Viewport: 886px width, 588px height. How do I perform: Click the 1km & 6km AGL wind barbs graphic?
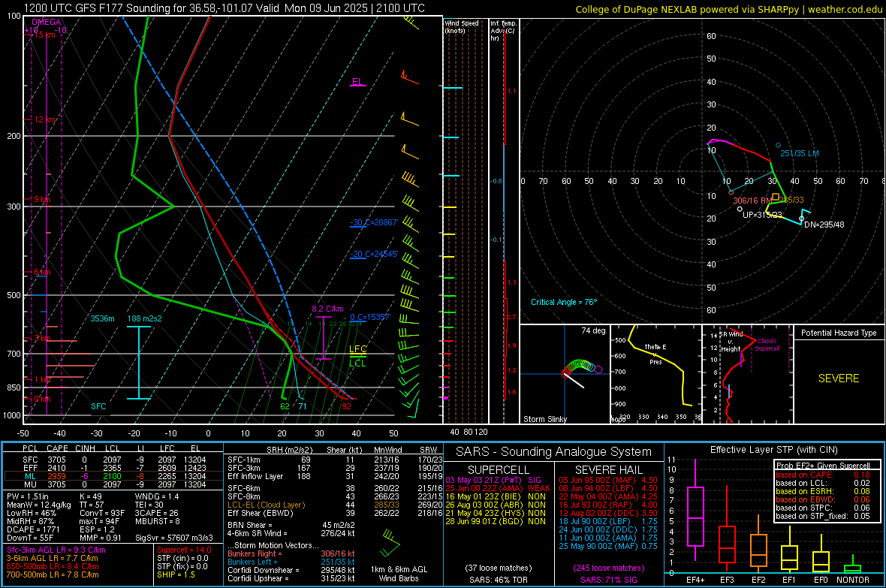390,543
